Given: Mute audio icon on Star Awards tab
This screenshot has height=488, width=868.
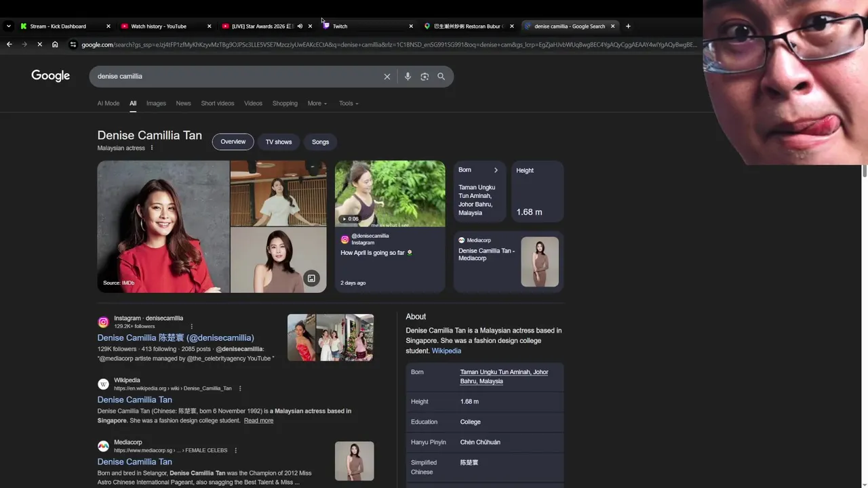Looking at the screenshot, I should (x=300, y=26).
